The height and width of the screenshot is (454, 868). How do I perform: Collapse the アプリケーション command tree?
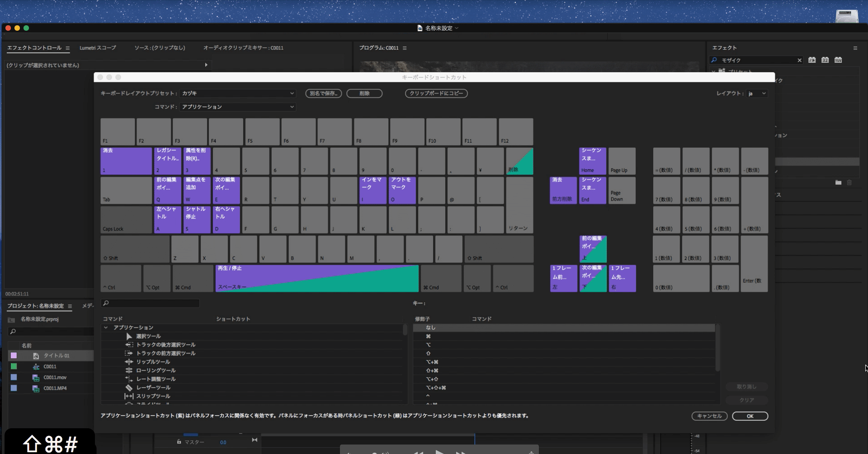(x=106, y=328)
